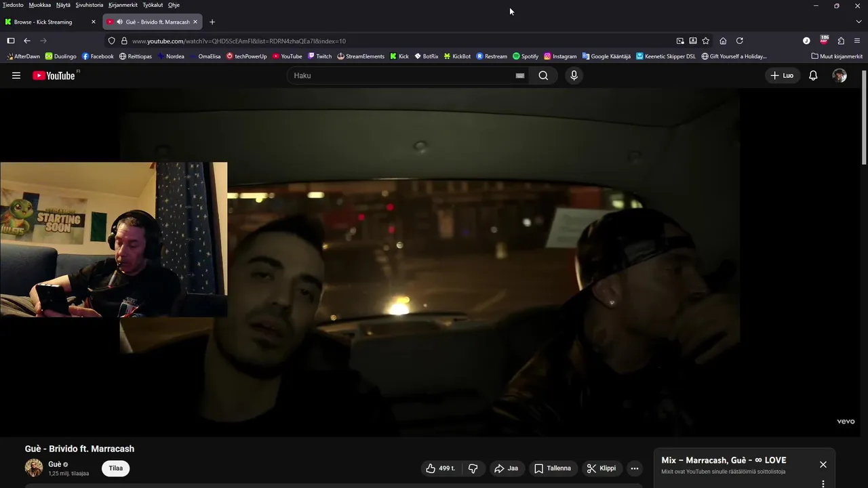Click the YouTube search magnifier button

coord(543,75)
